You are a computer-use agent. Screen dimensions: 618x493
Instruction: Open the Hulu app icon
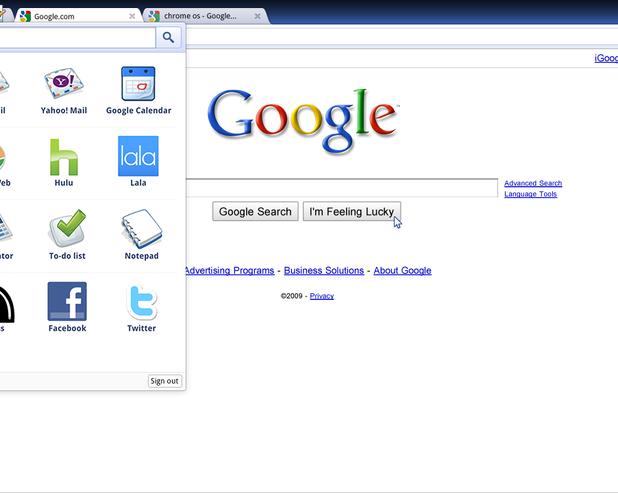tap(64, 157)
